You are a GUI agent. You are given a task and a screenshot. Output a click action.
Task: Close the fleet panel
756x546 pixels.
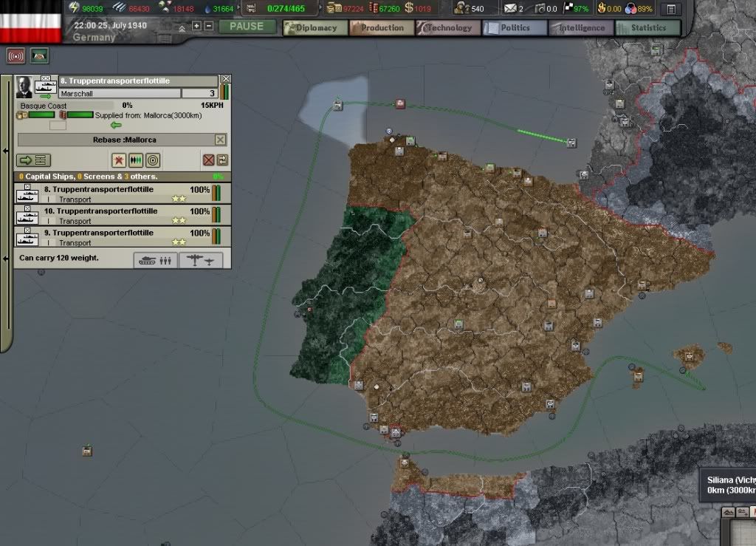[226, 79]
